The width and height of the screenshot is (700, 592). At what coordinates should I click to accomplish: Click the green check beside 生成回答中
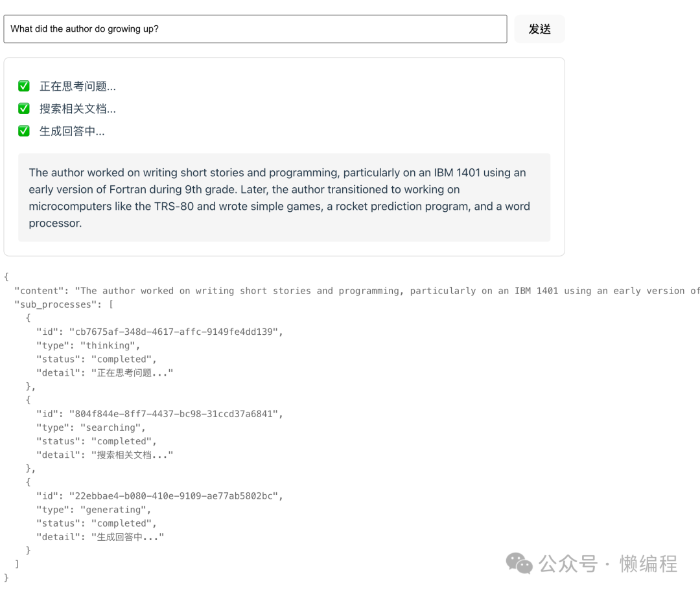pos(24,131)
